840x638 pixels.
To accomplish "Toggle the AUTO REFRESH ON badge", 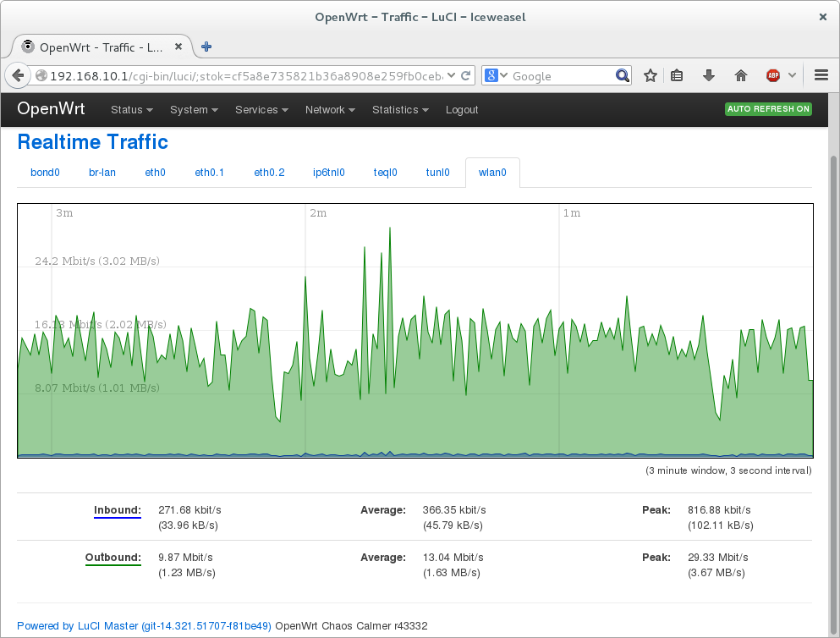I will click(x=768, y=109).
